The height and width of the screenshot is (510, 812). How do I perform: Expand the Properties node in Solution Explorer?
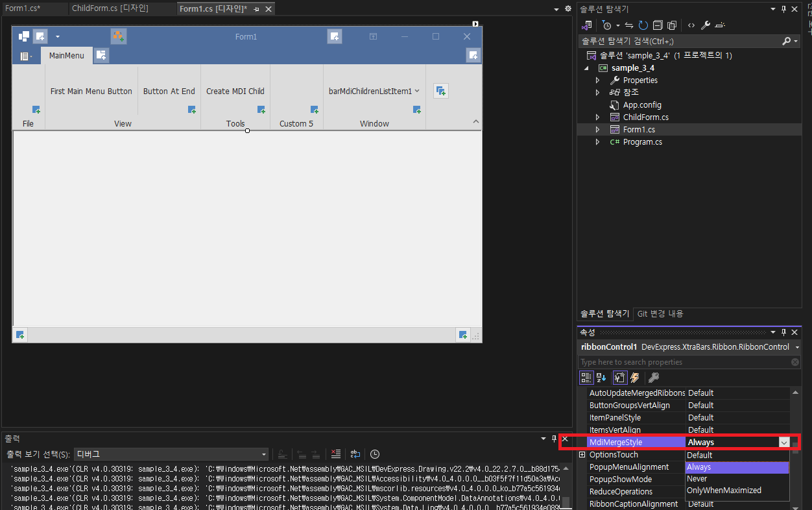[598, 80]
